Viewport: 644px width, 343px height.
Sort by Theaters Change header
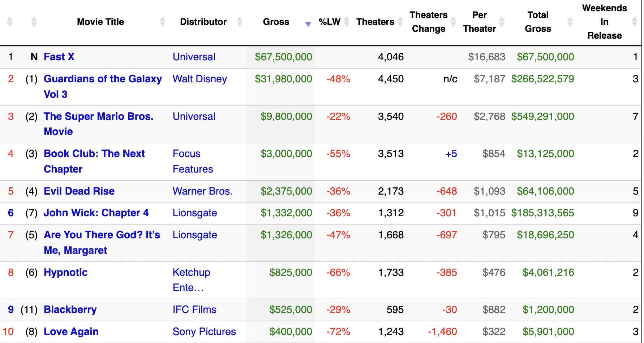click(x=429, y=22)
